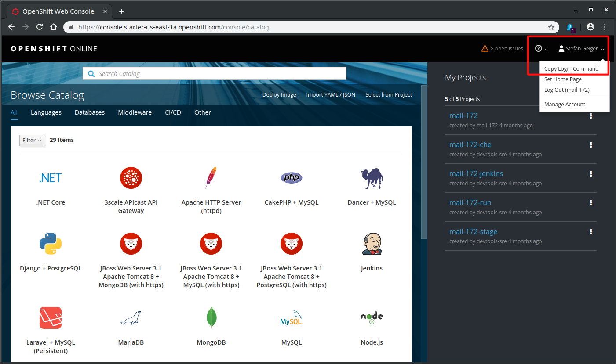This screenshot has height=364, width=616.
Task: Open kebab menu for mail-172-jenkins project
Action: [591, 174]
